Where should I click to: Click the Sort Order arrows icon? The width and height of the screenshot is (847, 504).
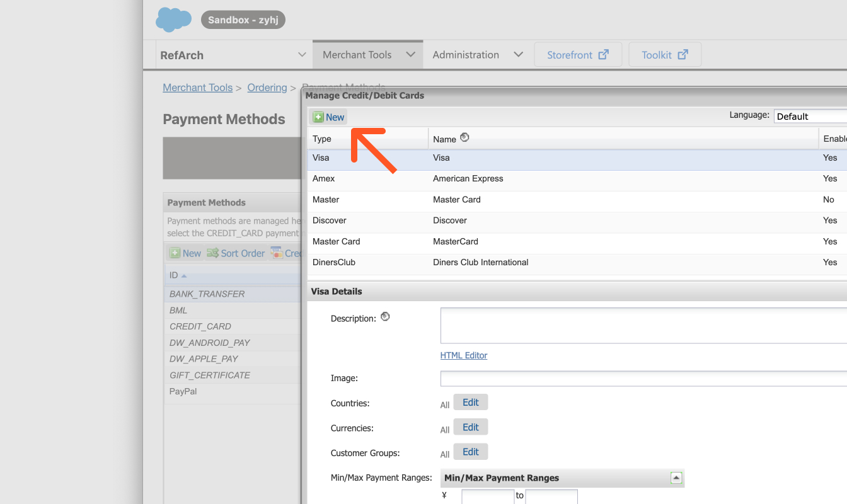tap(212, 253)
